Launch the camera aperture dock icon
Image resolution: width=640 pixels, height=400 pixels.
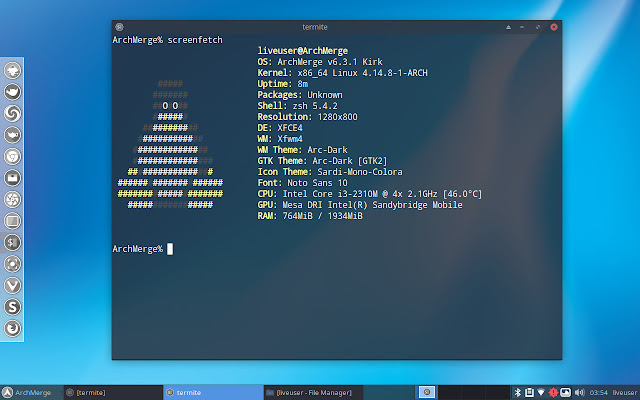tap(12, 199)
